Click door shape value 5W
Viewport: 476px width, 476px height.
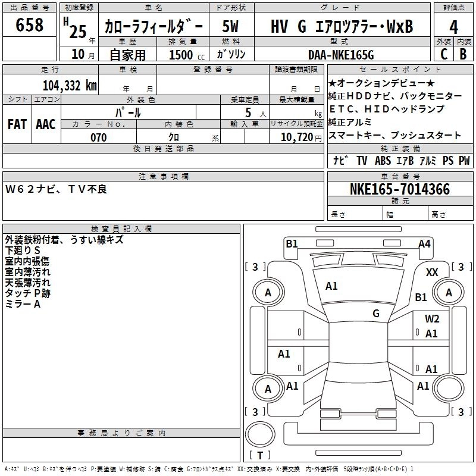tap(230, 26)
